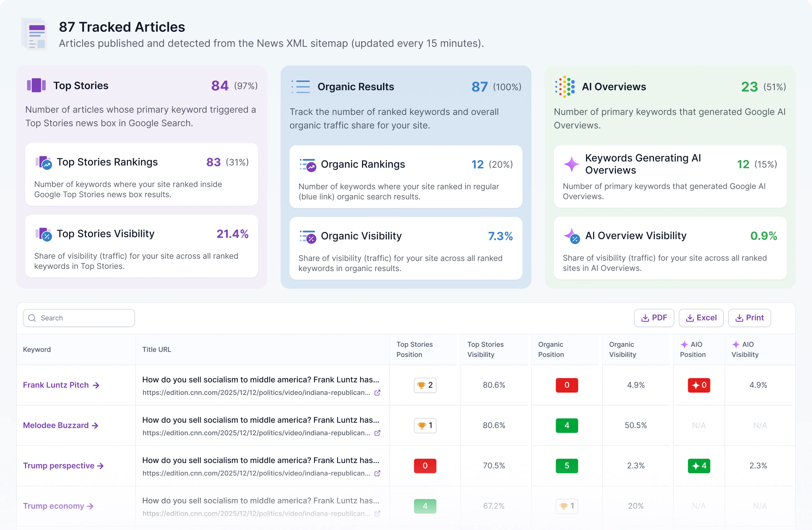Click red Top Stories position 0 badge
Viewport: 812px width, 530px height.
click(x=425, y=465)
